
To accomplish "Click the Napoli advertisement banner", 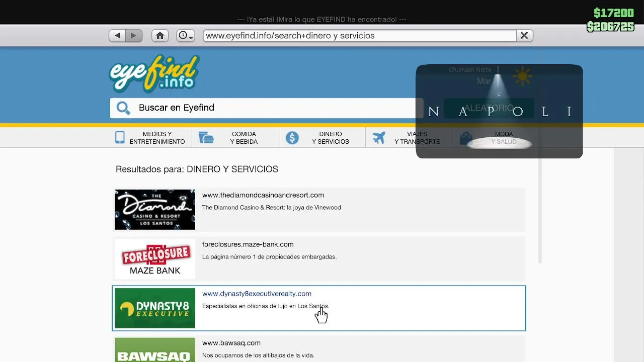I will click(499, 111).
